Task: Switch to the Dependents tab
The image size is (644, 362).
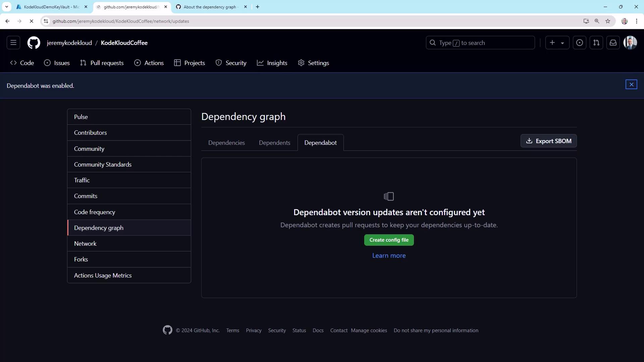Action: click(x=274, y=143)
